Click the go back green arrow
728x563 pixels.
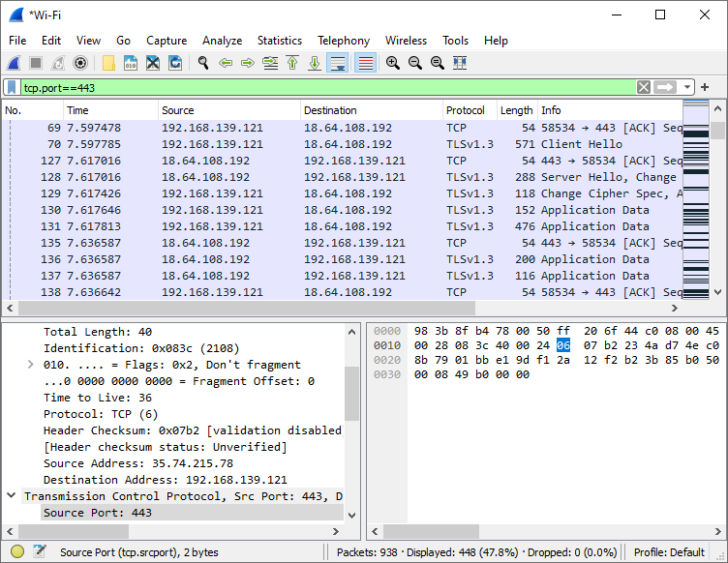(226, 63)
